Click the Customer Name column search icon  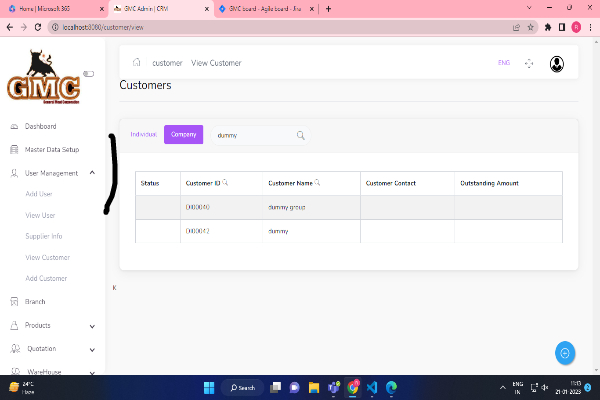[x=317, y=183]
